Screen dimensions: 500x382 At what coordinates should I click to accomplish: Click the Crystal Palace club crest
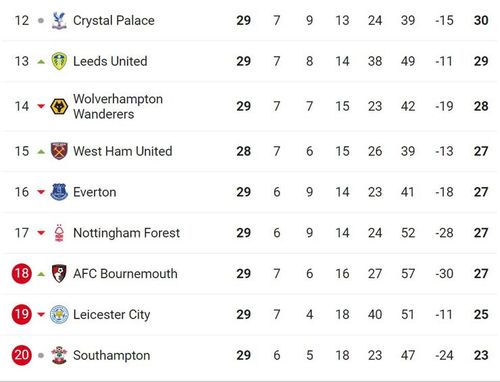59,21
